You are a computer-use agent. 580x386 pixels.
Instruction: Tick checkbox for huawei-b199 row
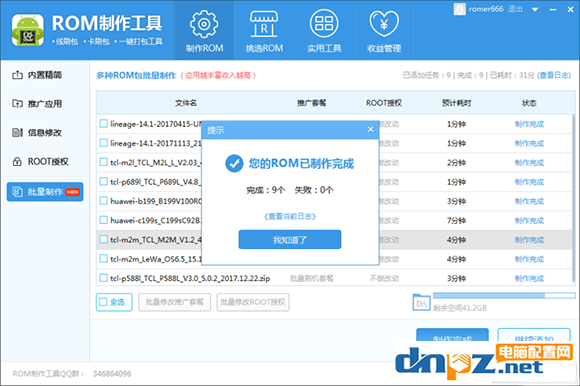point(103,201)
